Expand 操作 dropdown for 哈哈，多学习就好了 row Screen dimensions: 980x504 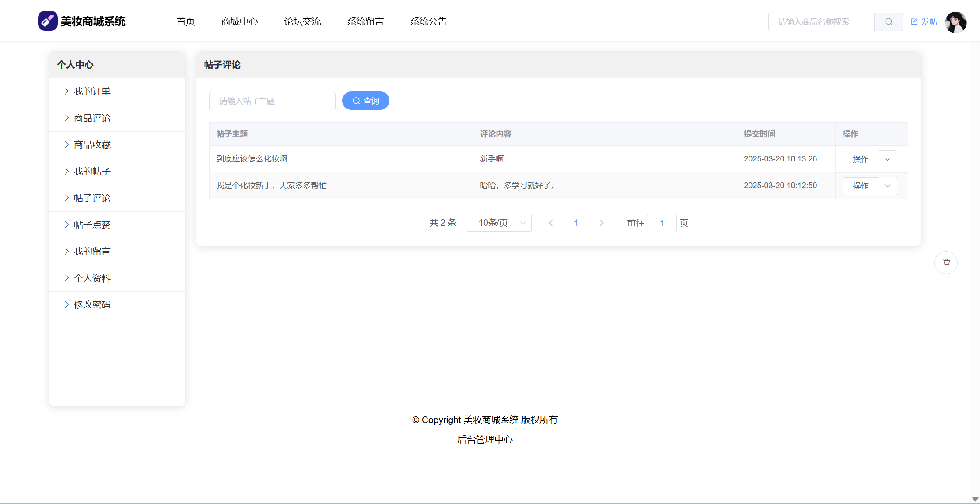click(x=888, y=186)
